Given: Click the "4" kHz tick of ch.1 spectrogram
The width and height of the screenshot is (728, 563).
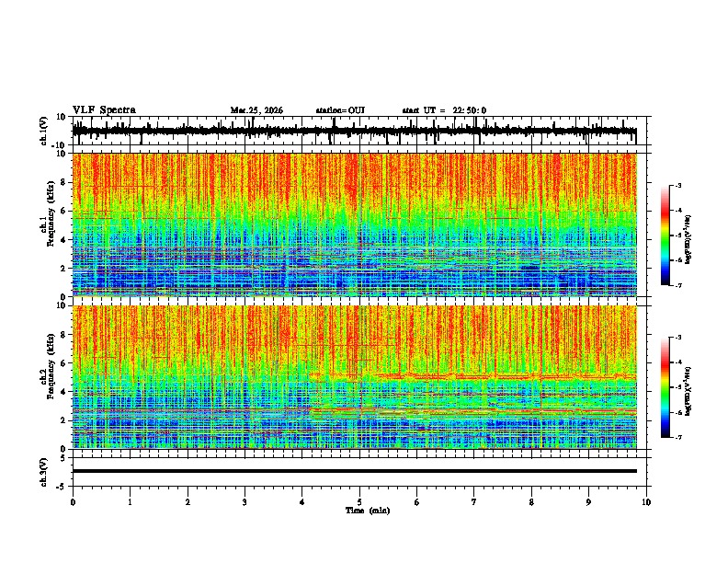Looking at the screenshot, I should 64,240.
